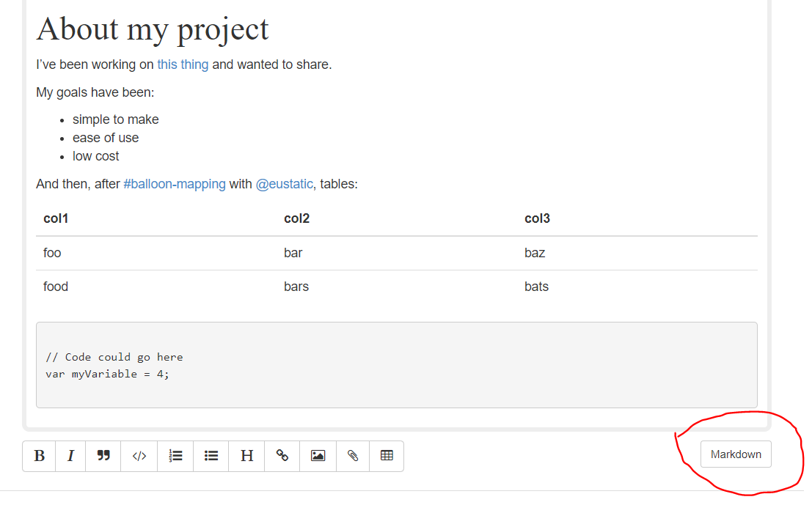
Task: Open the 'this thing' link
Action: [x=182, y=64]
